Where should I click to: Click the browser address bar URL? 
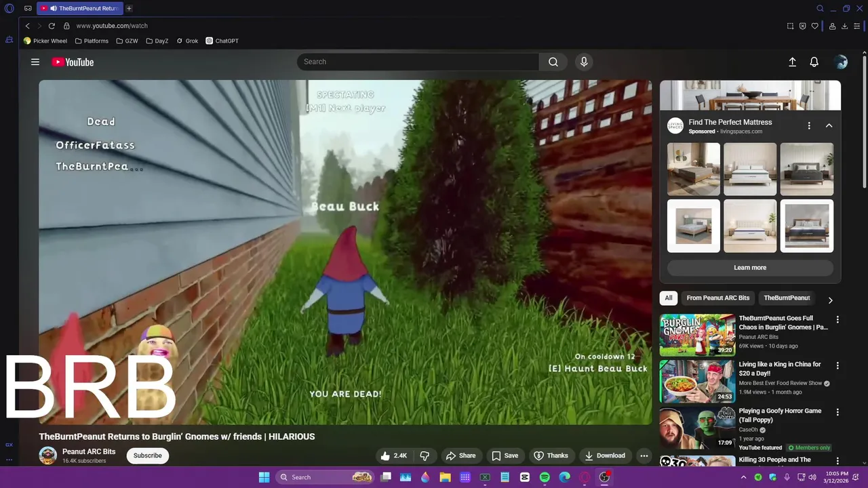click(x=112, y=26)
